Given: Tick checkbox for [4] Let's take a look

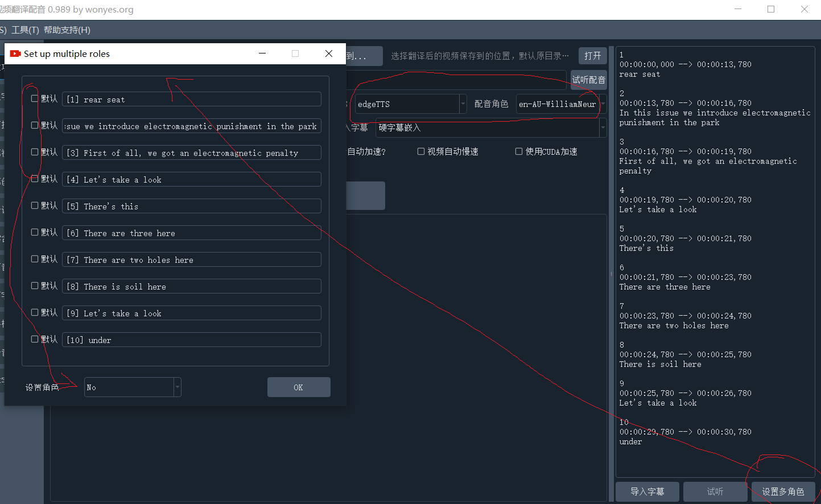Looking at the screenshot, I should [x=35, y=179].
